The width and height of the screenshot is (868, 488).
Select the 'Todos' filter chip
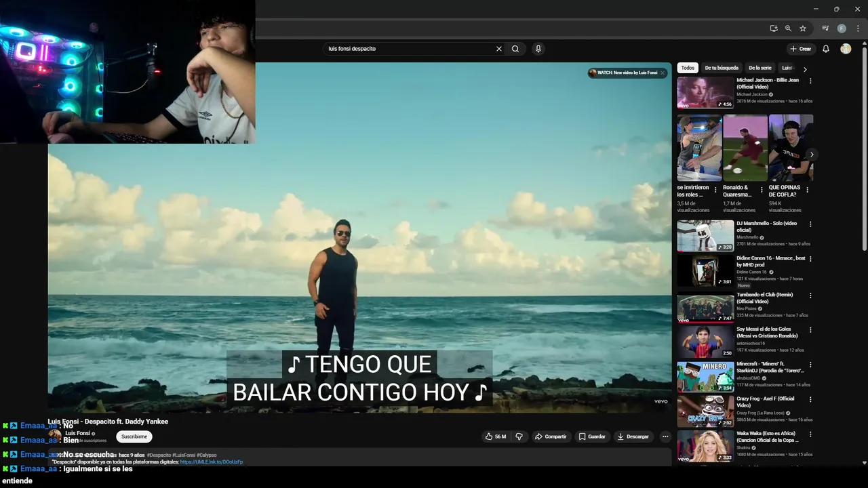(688, 68)
